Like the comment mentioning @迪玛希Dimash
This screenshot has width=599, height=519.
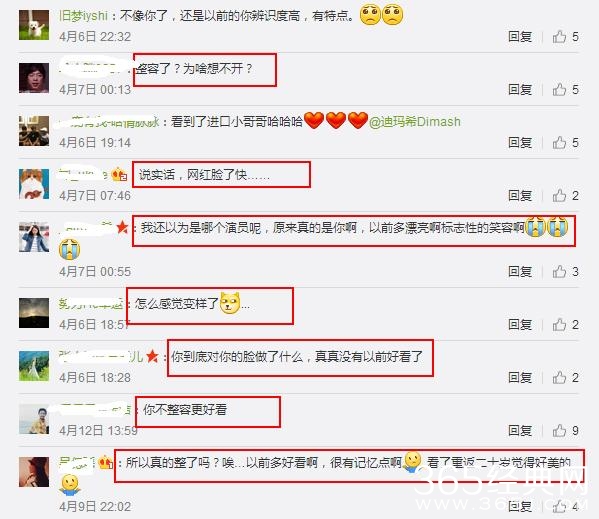tap(560, 143)
